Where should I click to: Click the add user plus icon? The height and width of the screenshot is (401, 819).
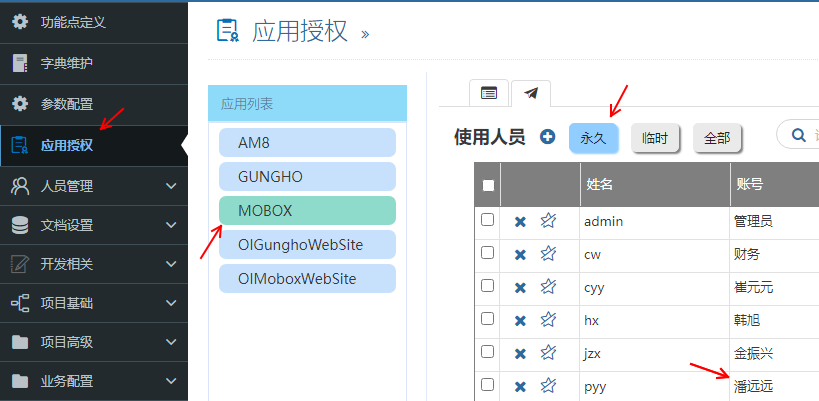547,137
